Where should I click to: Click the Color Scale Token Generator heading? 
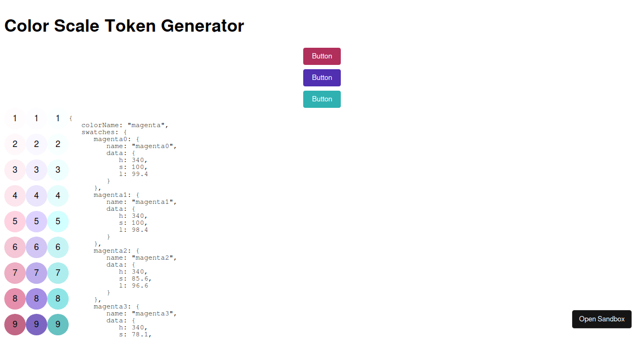[x=123, y=26]
